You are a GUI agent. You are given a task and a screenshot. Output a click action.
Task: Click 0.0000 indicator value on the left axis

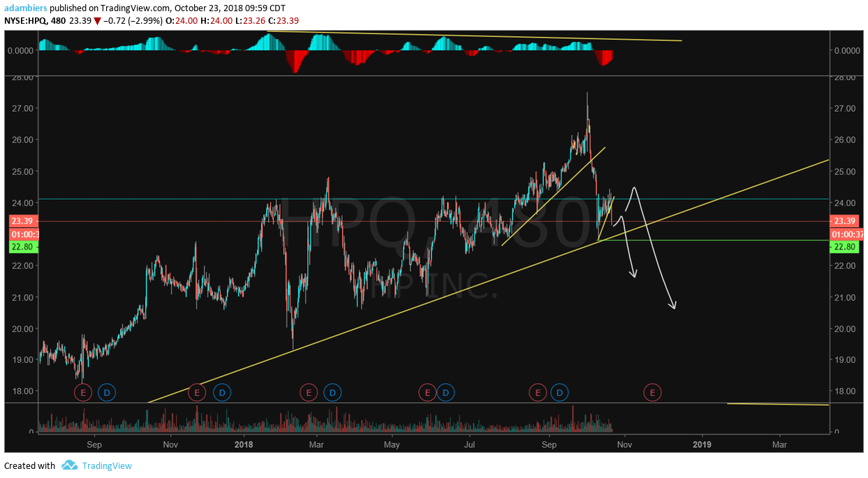(21, 50)
